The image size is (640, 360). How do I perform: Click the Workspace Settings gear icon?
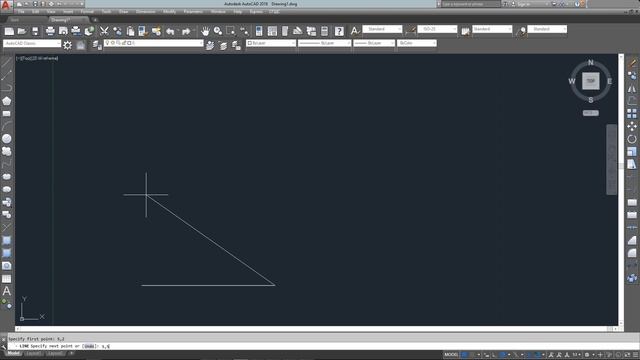click(x=68, y=45)
